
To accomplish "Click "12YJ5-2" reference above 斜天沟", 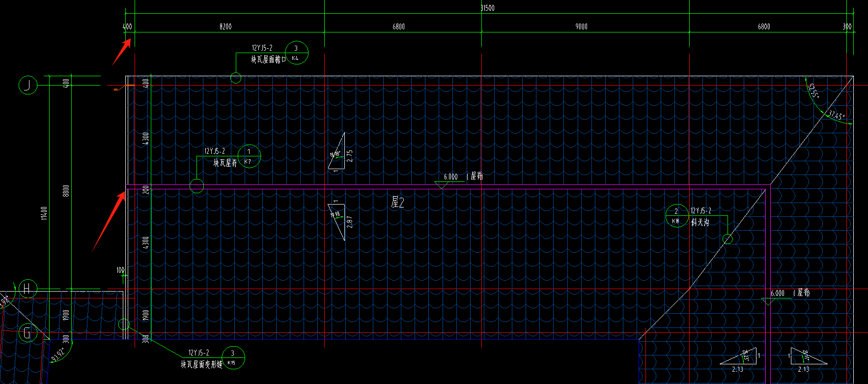I will pyautogui.click(x=701, y=211).
